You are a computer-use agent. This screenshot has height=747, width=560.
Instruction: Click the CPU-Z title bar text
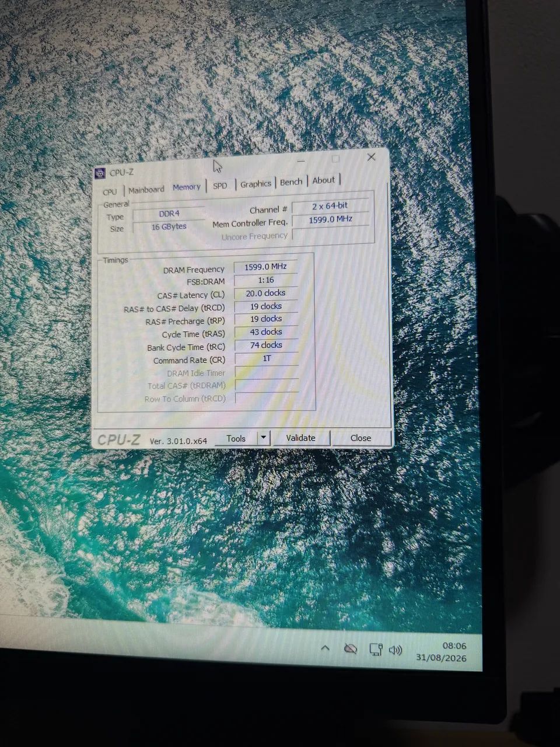click(x=121, y=173)
